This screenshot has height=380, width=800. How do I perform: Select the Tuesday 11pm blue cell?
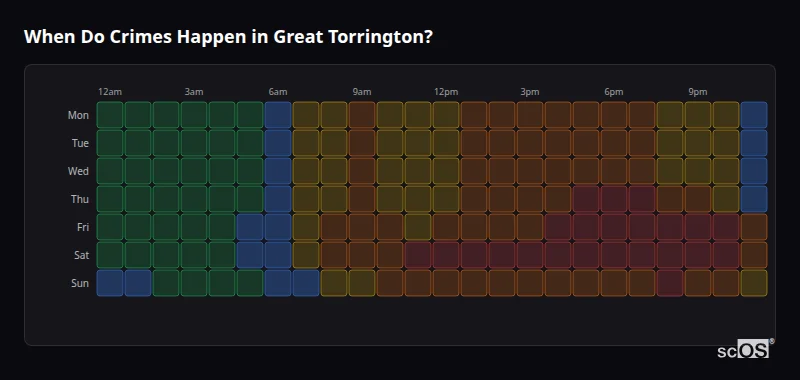(754, 143)
